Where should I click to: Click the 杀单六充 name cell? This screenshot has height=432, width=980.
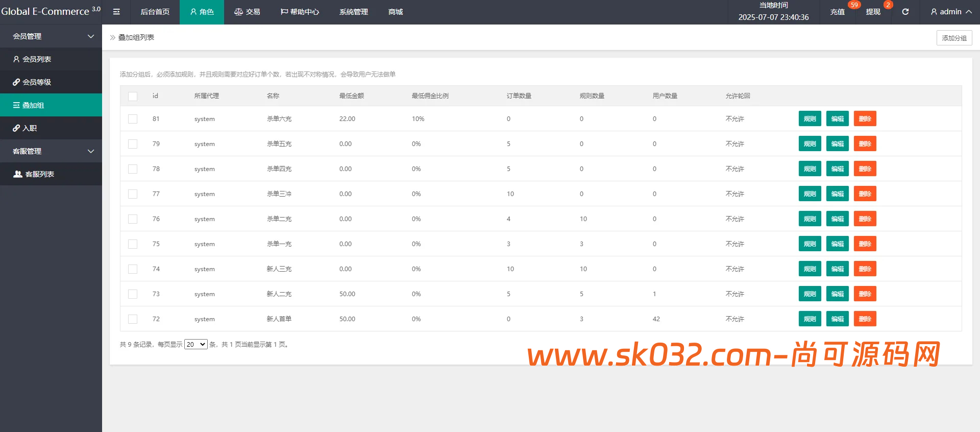point(279,118)
